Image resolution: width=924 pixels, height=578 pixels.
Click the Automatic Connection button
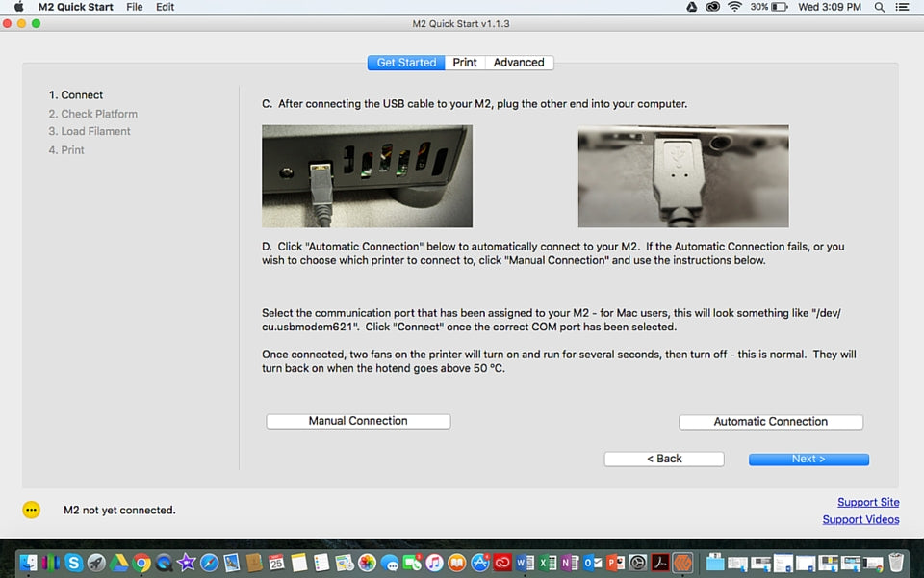click(x=770, y=422)
